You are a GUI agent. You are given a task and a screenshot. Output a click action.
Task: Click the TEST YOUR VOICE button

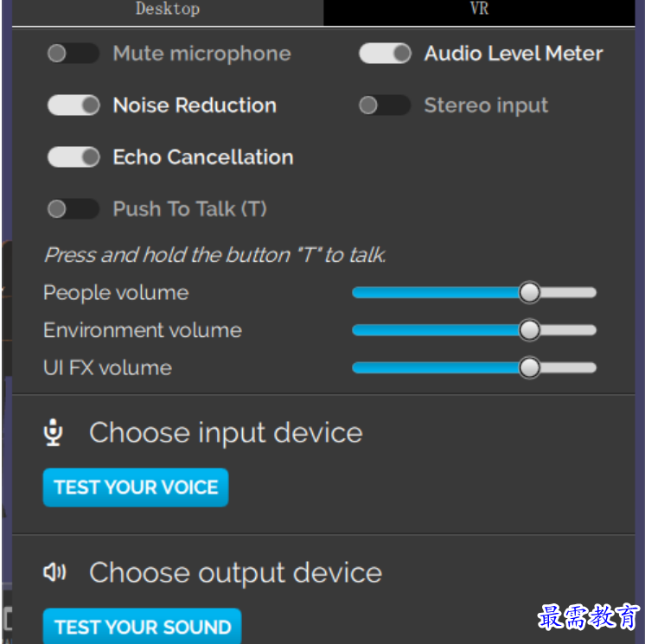(x=136, y=488)
